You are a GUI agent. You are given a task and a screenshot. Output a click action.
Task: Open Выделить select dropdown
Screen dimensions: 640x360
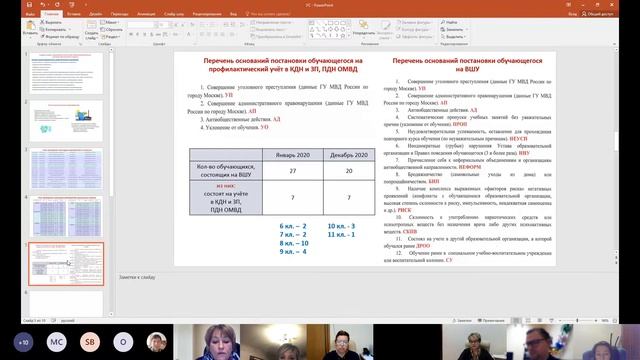(453, 36)
